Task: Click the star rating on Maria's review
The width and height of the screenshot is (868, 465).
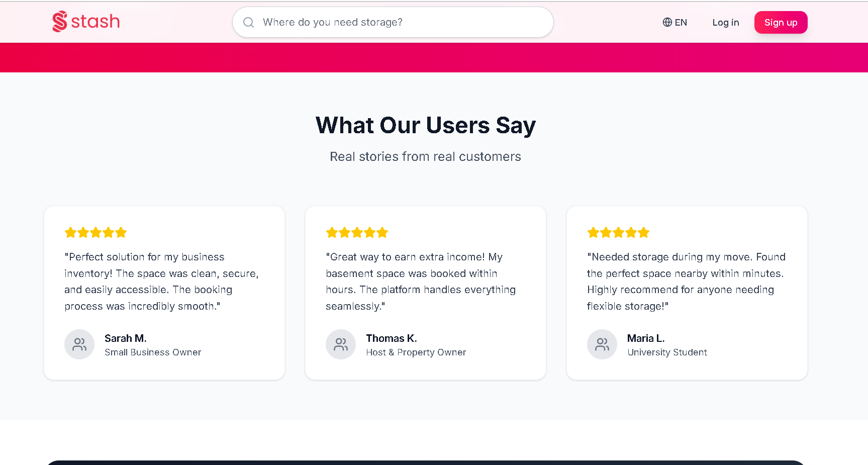Action: pyautogui.click(x=618, y=232)
